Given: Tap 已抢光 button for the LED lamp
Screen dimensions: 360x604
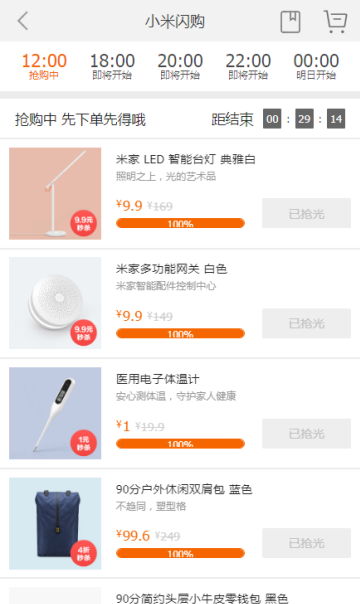Looking at the screenshot, I should pyautogui.click(x=306, y=213).
